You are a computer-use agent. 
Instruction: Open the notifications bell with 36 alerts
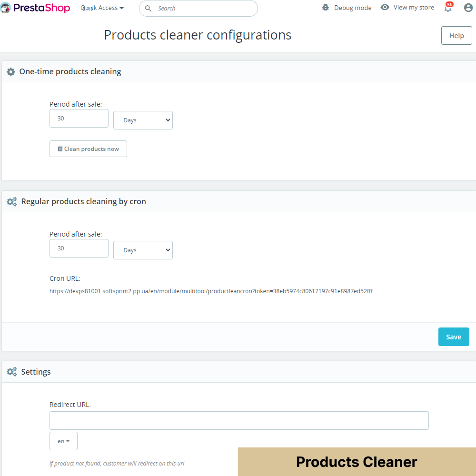[447, 8]
